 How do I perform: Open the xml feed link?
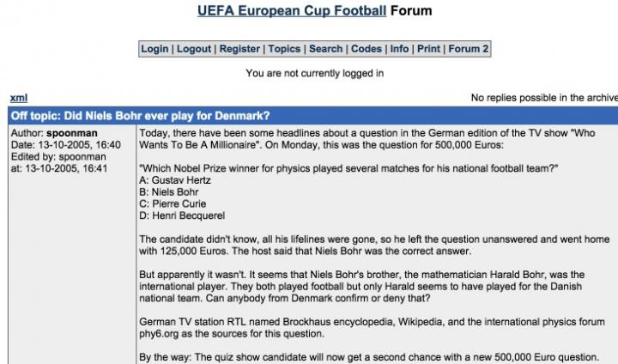pyautogui.click(x=19, y=98)
